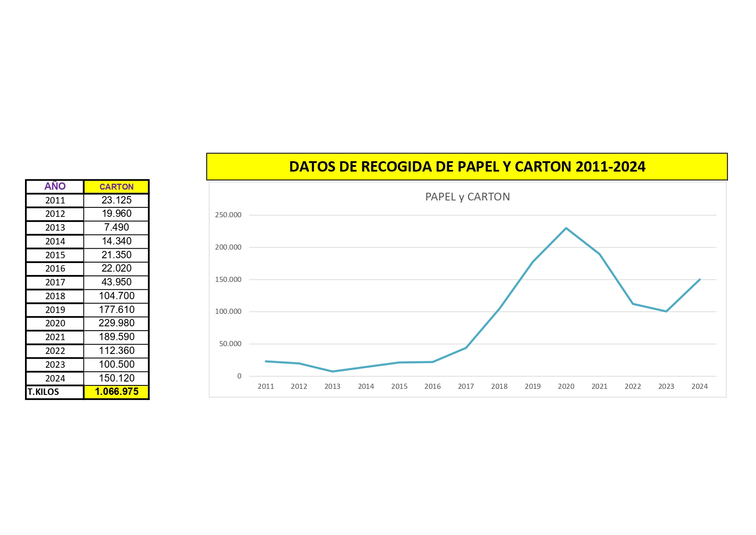Click the AÑO column header
The height and width of the screenshot is (535, 756).
pyautogui.click(x=55, y=186)
